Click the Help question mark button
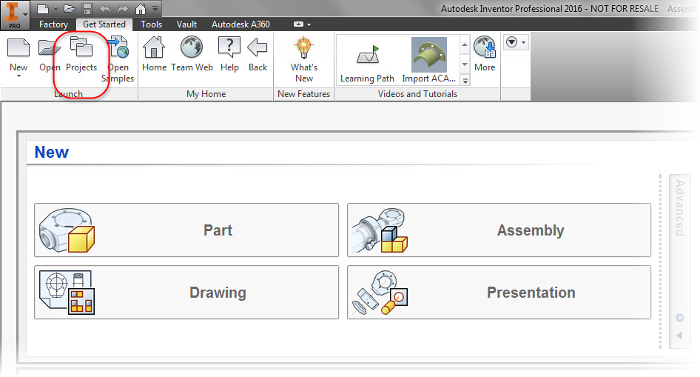Screen dimensions: 700x377 point(229,55)
